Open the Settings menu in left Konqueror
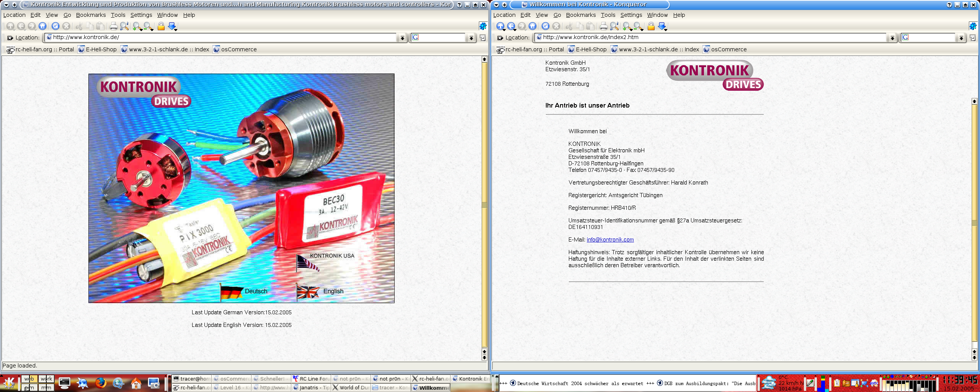 click(141, 15)
